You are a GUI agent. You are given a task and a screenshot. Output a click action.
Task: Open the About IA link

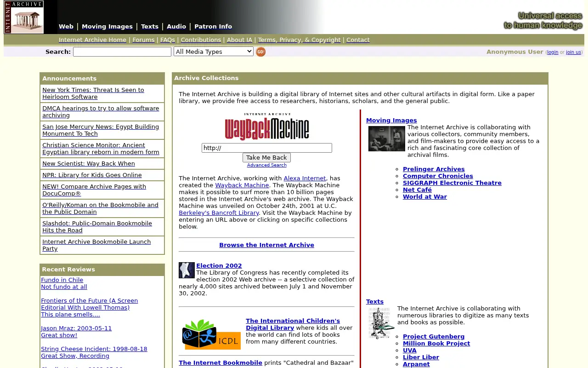(239, 40)
